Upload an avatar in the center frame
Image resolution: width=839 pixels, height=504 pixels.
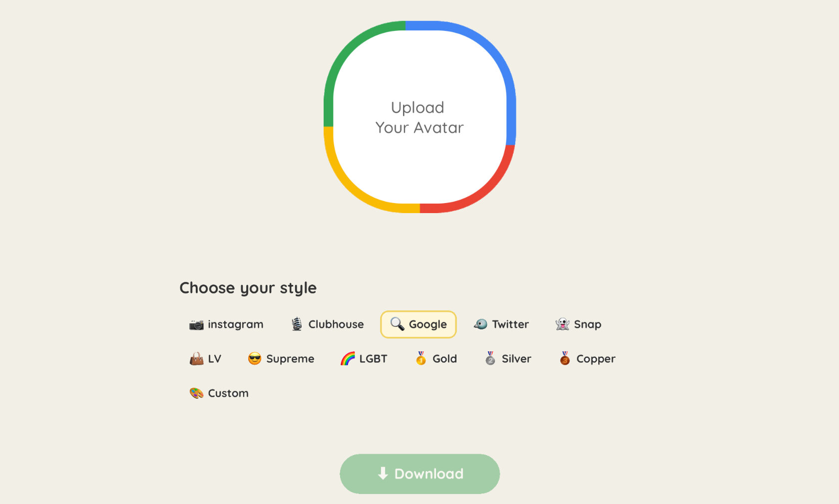point(420,117)
